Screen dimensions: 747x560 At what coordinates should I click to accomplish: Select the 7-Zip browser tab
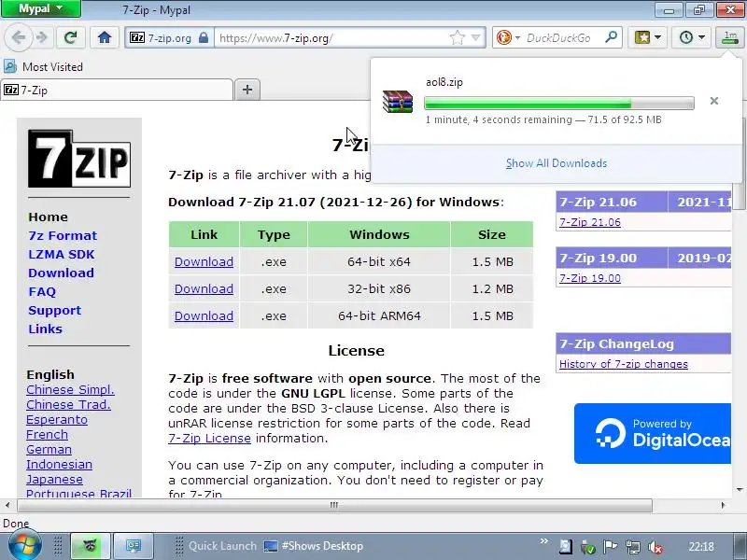117,90
